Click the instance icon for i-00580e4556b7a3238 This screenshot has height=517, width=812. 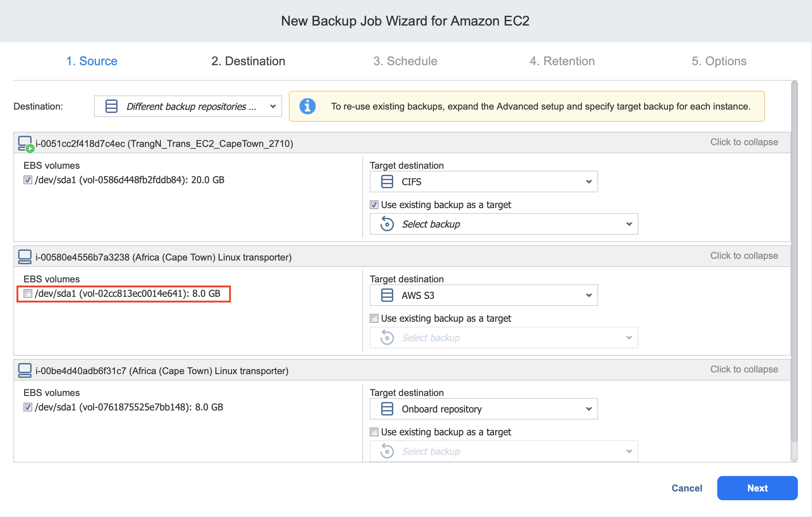pyautogui.click(x=25, y=257)
